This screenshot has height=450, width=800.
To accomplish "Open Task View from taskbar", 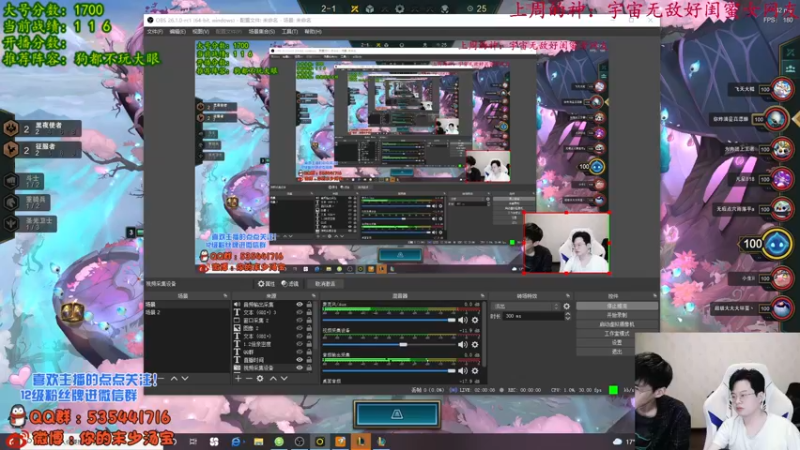I will (193, 441).
